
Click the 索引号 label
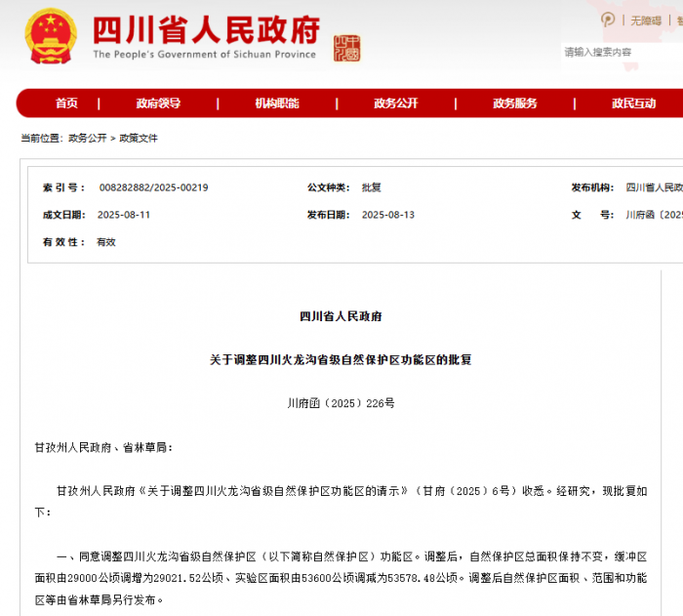63,187
